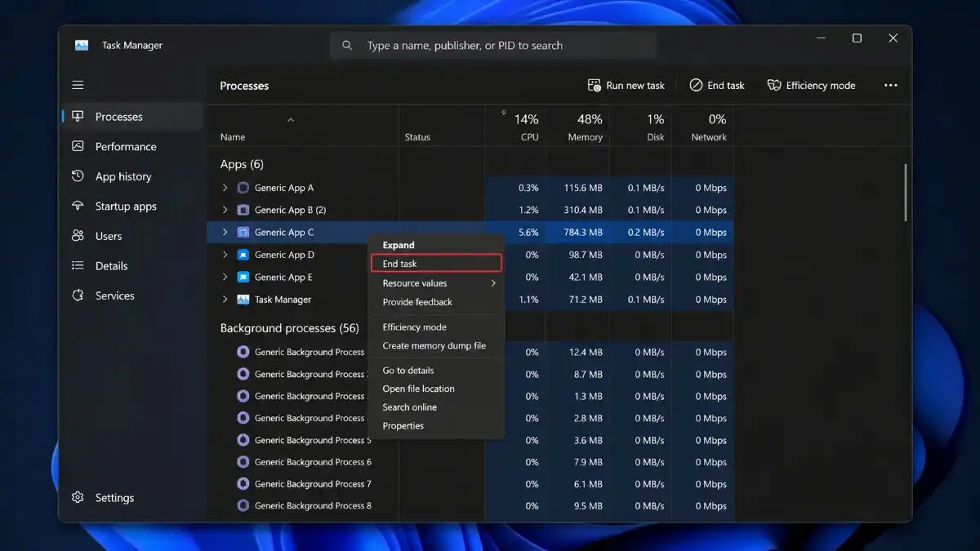Click the Run new task button
980x551 pixels.
[x=626, y=85]
